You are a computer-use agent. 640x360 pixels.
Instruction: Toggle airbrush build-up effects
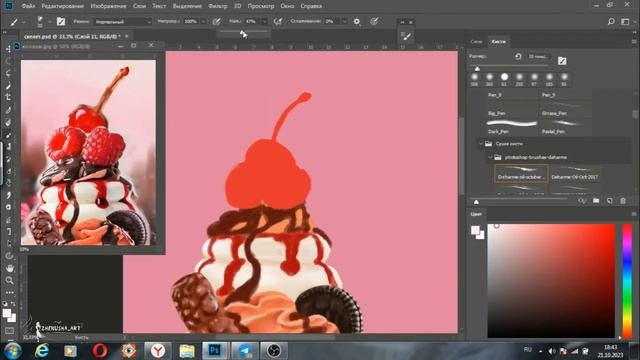[x=278, y=22]
